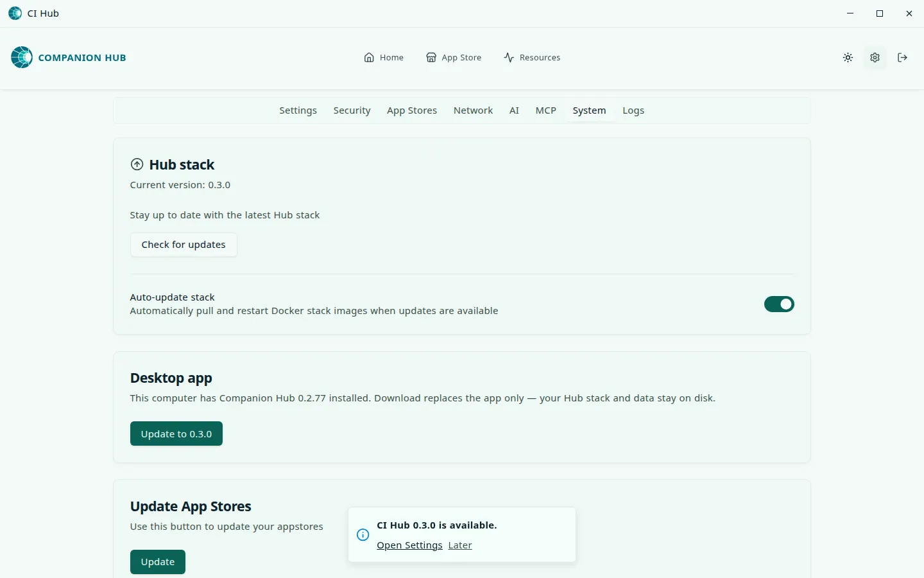
Task: Open Resources in top navigation
Action: (x=532, y=58)
